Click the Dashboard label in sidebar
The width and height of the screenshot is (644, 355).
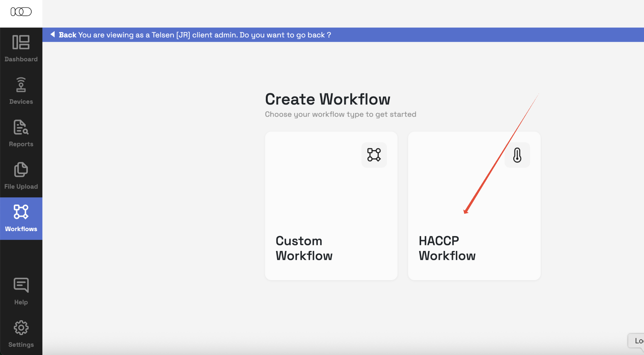(21, 59)
